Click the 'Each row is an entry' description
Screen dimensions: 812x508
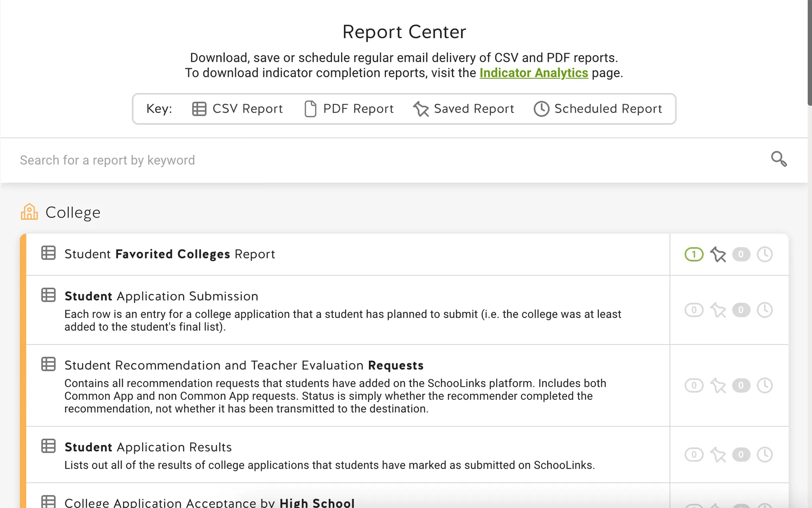click(343, 321)
